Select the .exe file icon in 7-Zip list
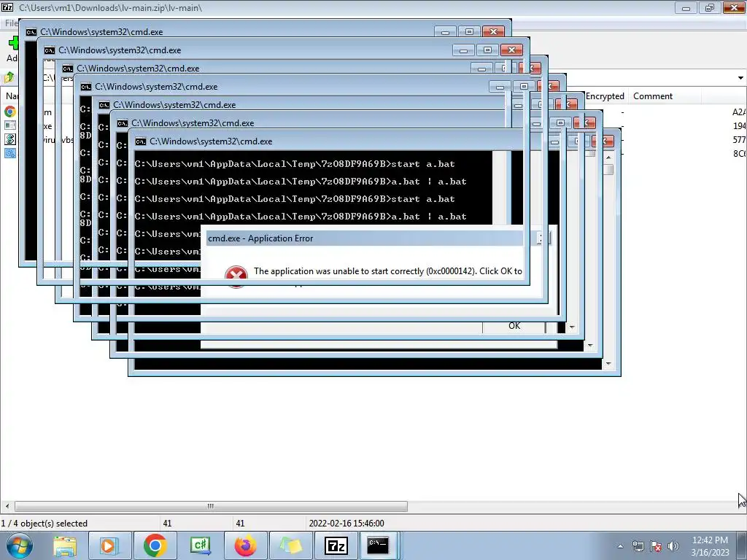This screenshot has width=747, height=560. (10, 125)
